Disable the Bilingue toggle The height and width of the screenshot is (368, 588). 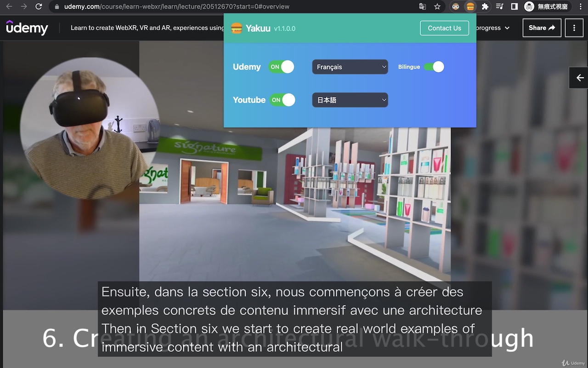(x=434, y=67)
